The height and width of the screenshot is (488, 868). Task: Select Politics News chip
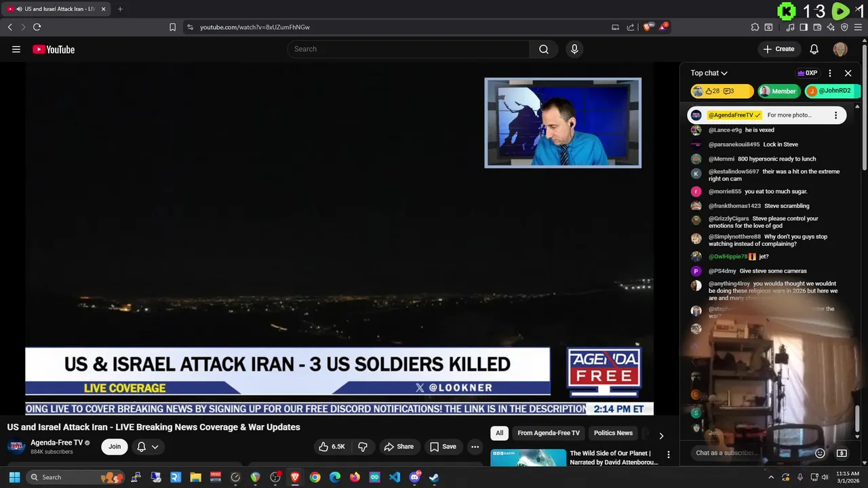point(613,433)
